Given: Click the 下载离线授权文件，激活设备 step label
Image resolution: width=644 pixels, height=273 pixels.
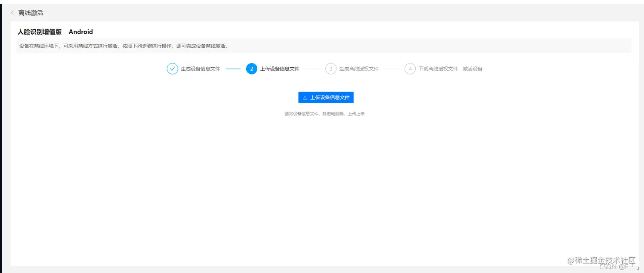Looking at the screenshot, I should 450,69.
